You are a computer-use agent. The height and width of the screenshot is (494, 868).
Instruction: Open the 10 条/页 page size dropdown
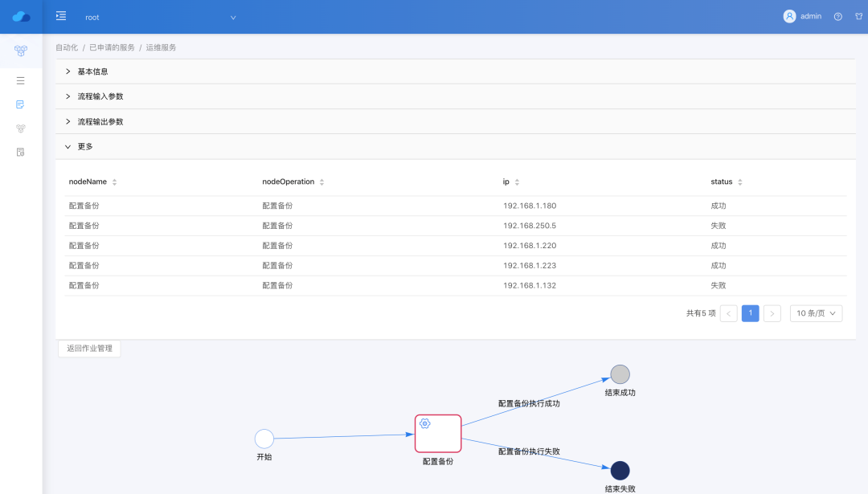pyautogui.click(x=816, y=313)
